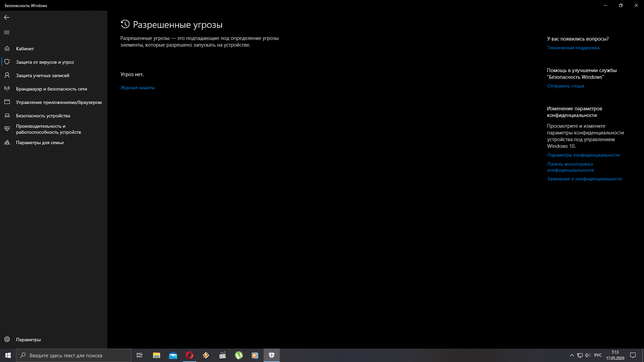
Task: Click the shield icon for virus protection
Action: click(7, 62)
